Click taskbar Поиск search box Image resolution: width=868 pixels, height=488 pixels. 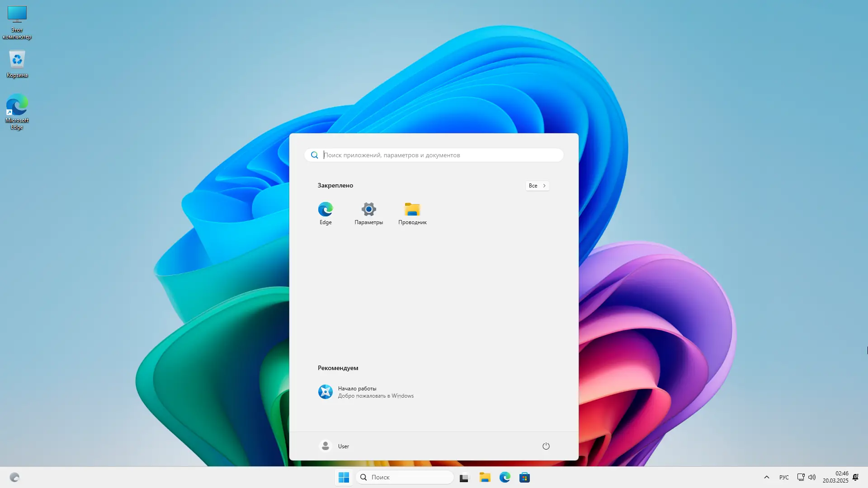click(x=405, y=477)
